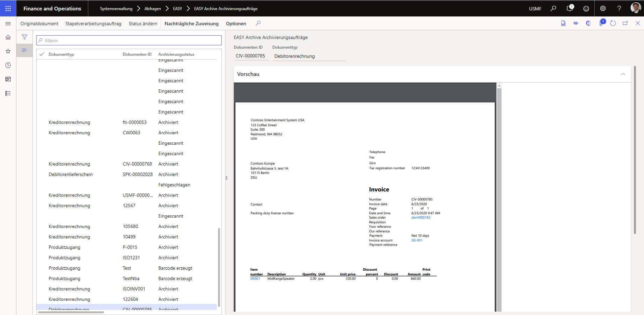
Task: Toggle the select-all checkmark in grid header
Action: (x=42, y=54)
